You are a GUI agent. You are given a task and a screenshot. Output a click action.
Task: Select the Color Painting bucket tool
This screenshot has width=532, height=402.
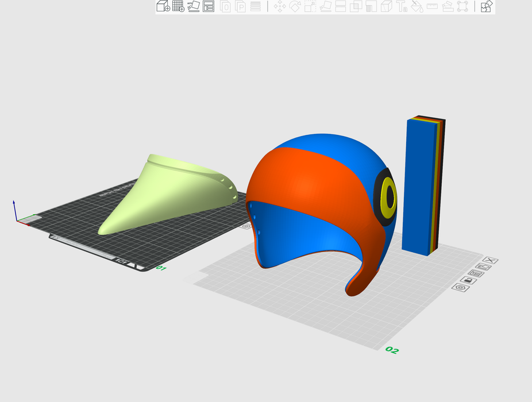click(417, 6)
